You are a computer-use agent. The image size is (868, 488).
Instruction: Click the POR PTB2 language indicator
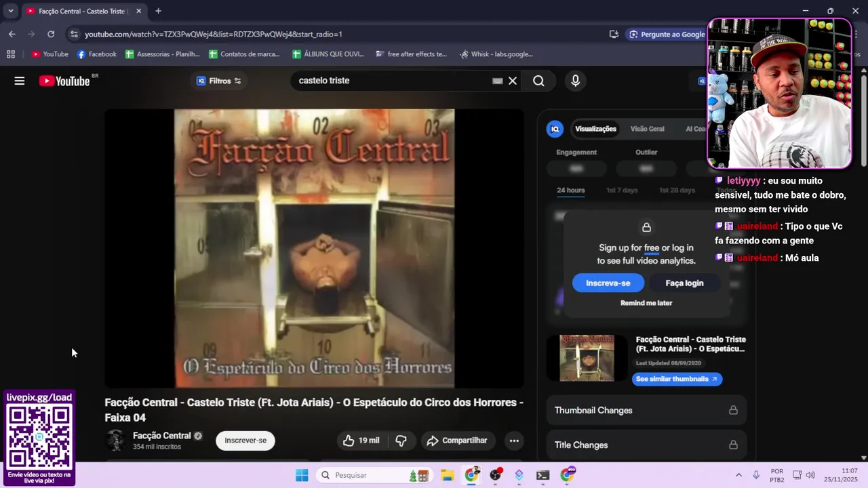click(x=777, y=475)
